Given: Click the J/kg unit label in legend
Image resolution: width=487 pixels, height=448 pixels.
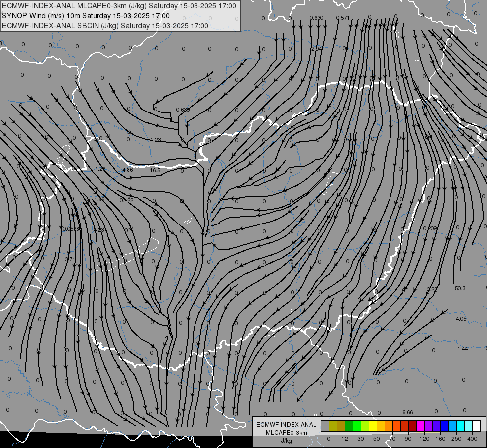Looking at the screenshot, I should pyautogui.click(x=286, y=441).
